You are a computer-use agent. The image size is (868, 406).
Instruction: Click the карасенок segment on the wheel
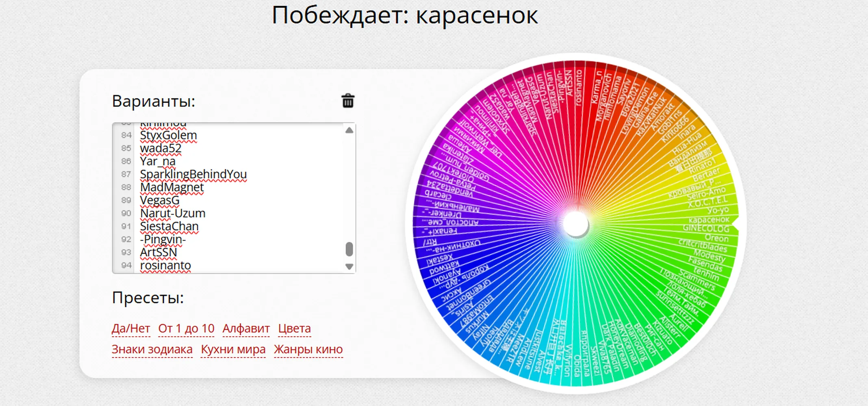click(x=709, y=219)
